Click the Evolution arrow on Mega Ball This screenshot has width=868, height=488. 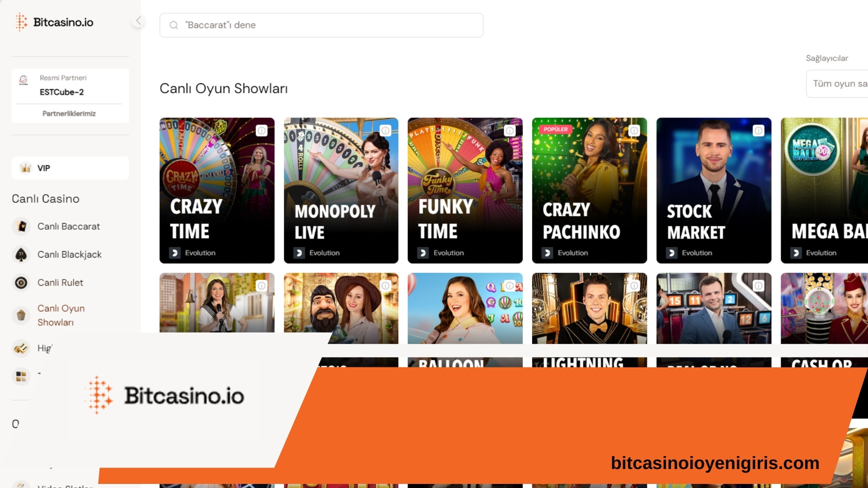pyautogui.click(x=796, y=253)
